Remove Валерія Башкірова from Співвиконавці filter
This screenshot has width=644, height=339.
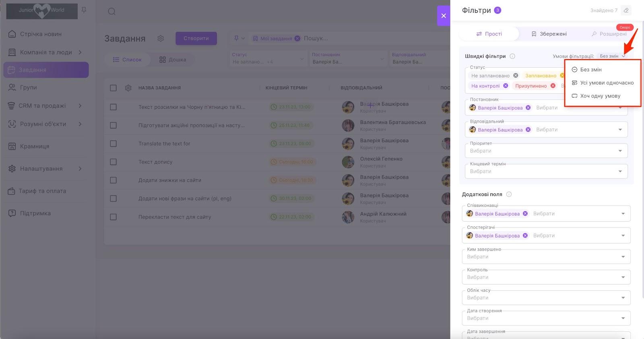pos(525,214)
